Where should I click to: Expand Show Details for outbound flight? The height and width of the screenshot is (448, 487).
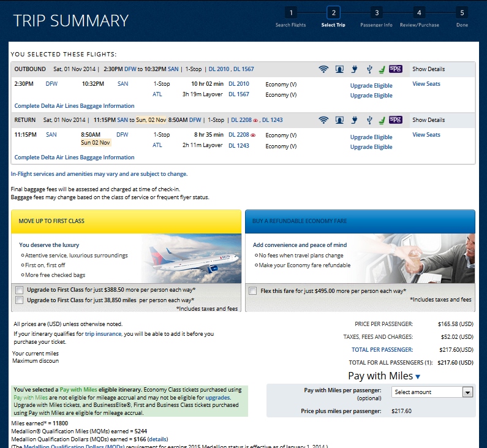[x=428, y=69]
